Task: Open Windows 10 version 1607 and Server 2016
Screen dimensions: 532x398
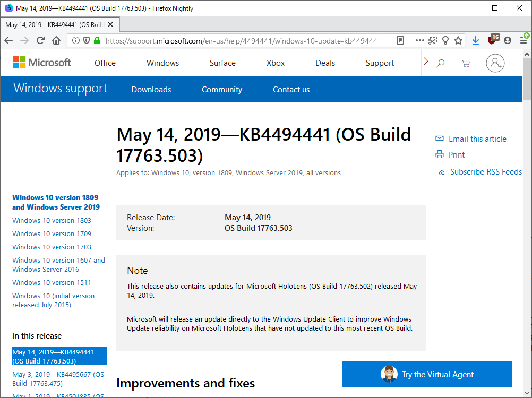Action: pos(59,265)
